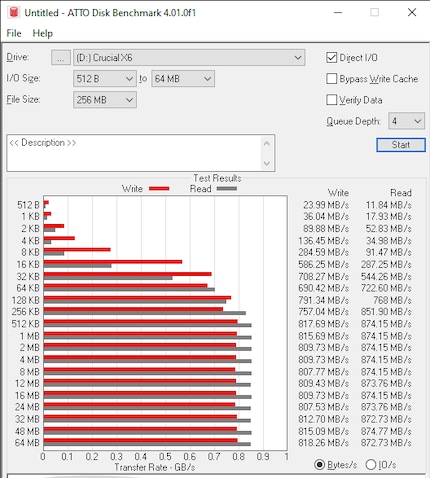Viewport: 430px width, 478px height.
Task: Maximize the ATTO benchmark window
Action: click(x=374, y=13)
